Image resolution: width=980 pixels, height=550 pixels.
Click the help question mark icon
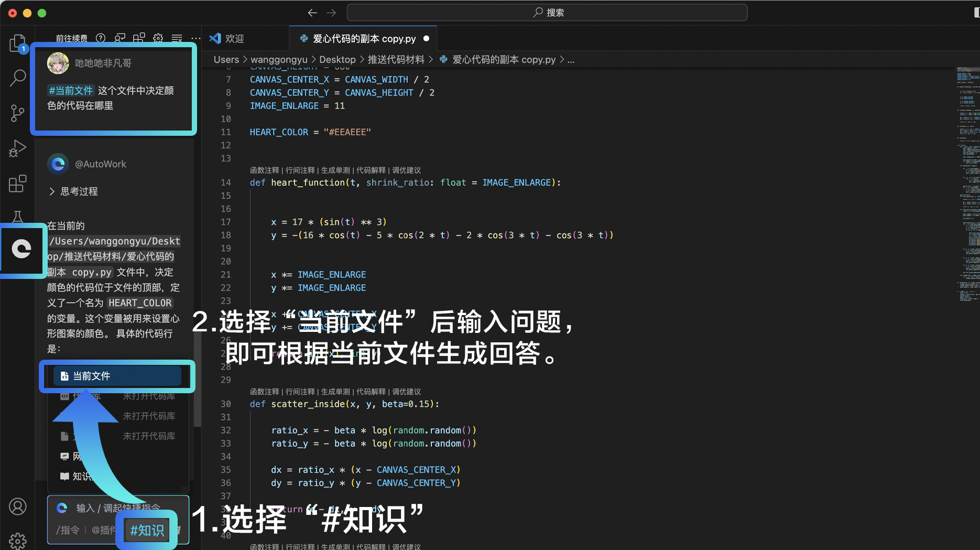pos(101,38)
